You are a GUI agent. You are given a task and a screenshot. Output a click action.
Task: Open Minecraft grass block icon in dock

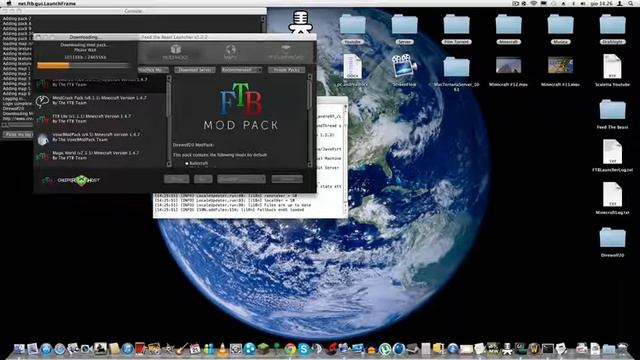pos(263,349)
